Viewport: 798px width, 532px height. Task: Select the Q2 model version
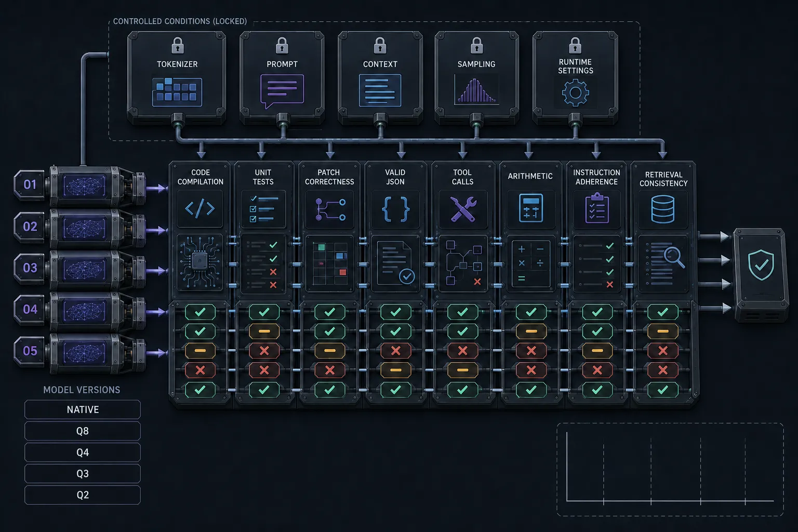(x=83, y=495)
